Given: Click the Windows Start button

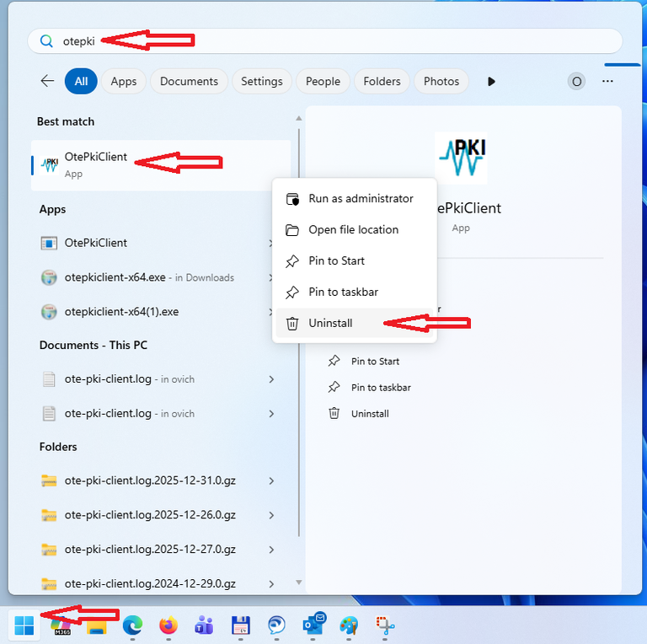Looking at the screenshot, I should coord(24,625).
